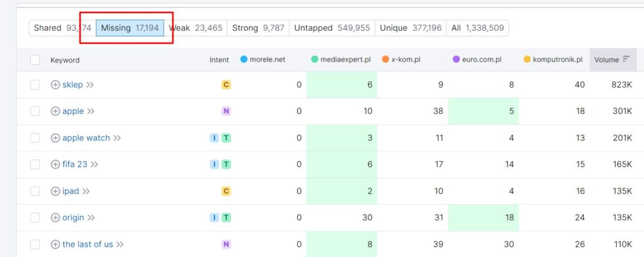Click the N intent badge for apple
The image size is (644, 257).
[x=226, y=111]
